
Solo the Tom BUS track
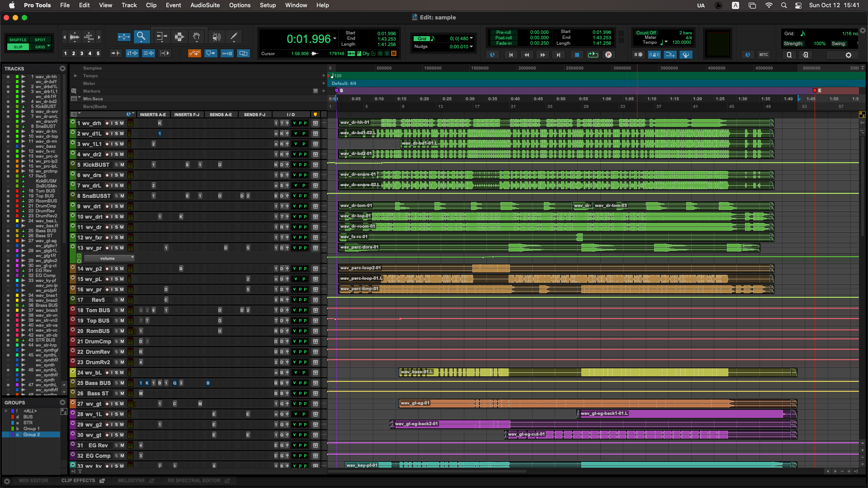(116, 310)
